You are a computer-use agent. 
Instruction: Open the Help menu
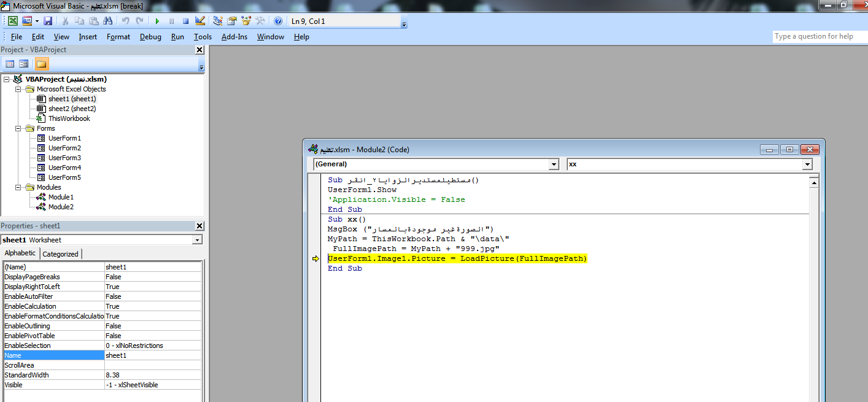pos(301,37)
